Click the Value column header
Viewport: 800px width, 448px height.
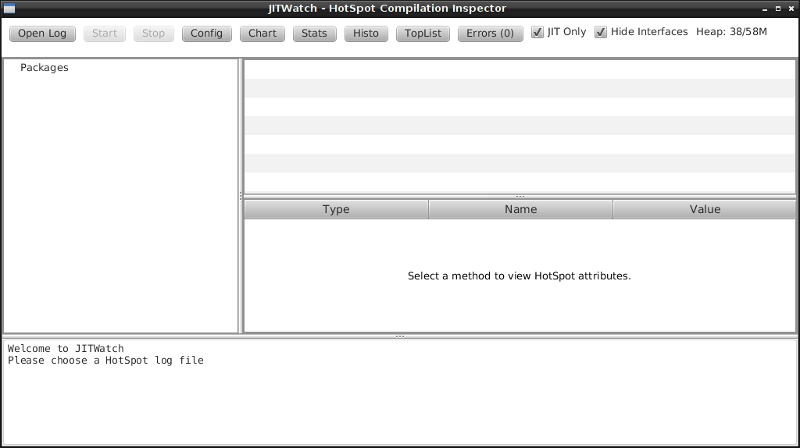[x=705, y=209]
